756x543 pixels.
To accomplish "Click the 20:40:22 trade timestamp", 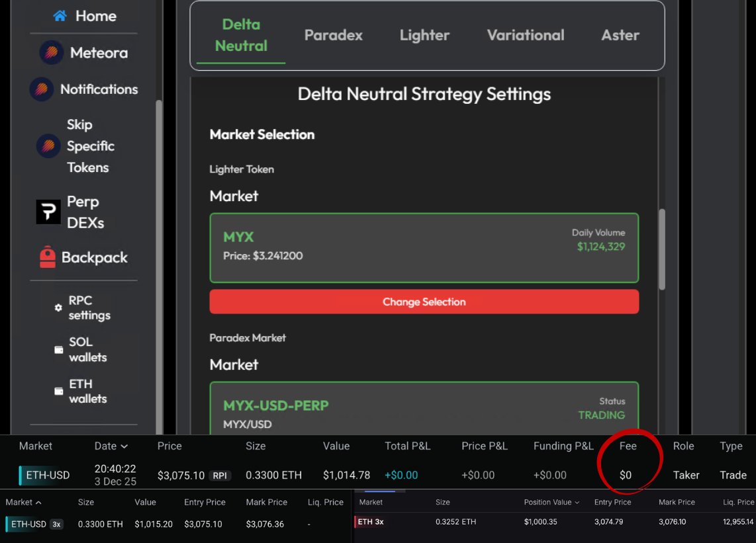I will (x=115, y=469).
